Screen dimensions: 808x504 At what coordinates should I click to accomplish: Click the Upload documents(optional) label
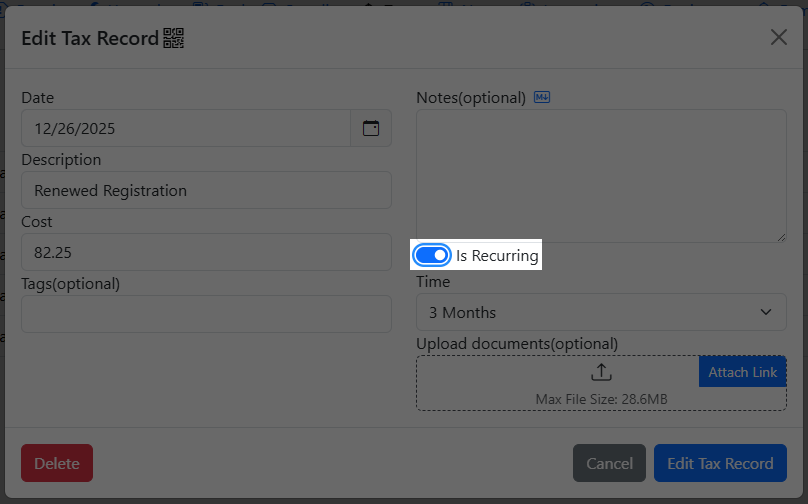(517, 344)
